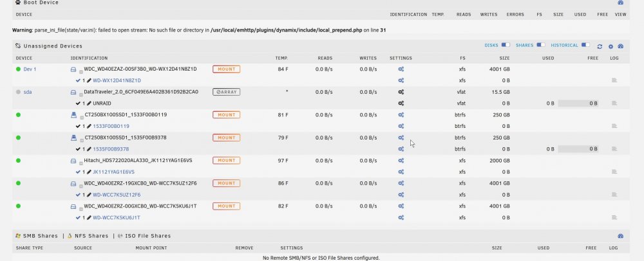This screenshot has height=261, width=644.
Task: Open settings gears for WD-WX12D41N8Z1D partition
Action: 401,81
